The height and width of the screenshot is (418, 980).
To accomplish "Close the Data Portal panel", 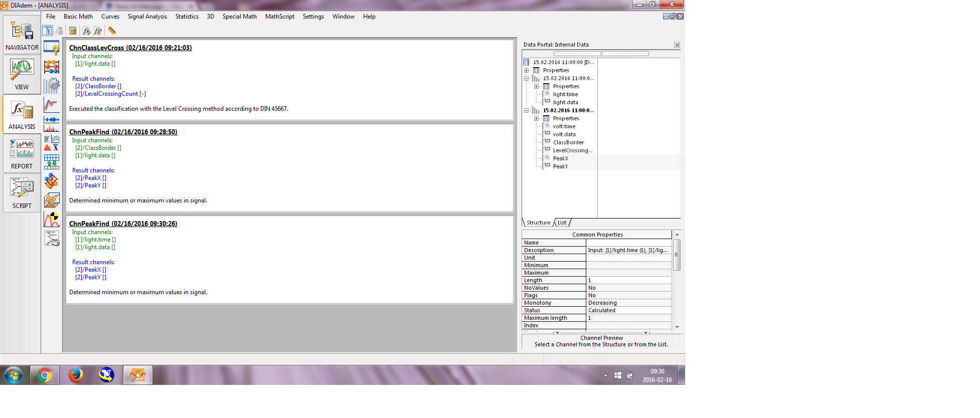I will pos(677,45).
